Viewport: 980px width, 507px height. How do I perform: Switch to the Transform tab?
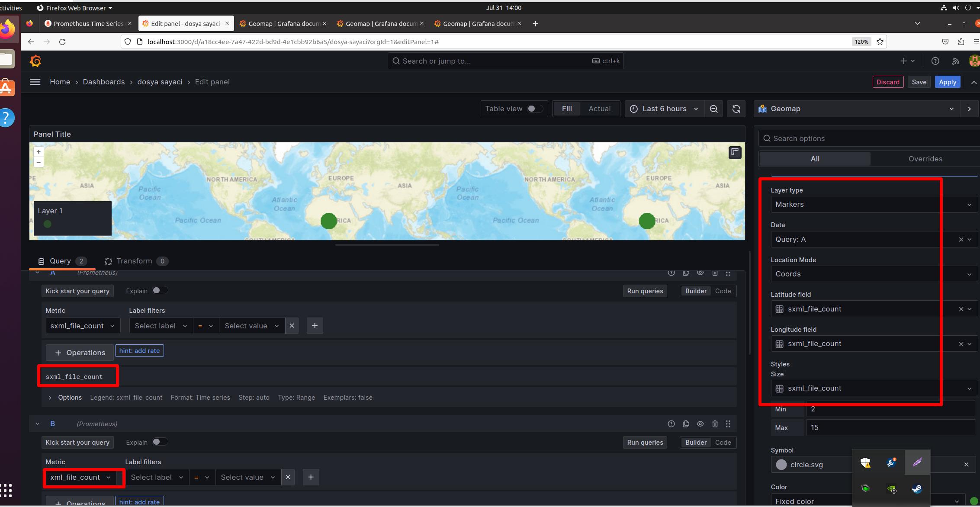[134, 261]
